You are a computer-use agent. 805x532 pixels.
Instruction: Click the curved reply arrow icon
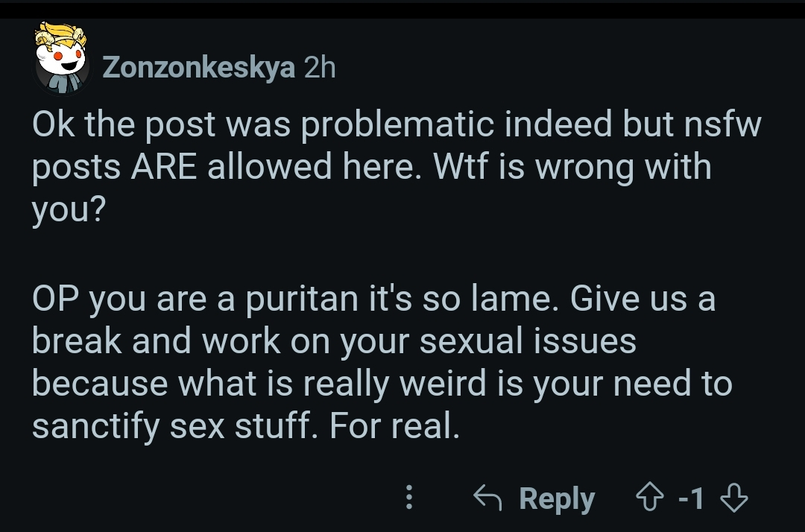coord(489,498)
